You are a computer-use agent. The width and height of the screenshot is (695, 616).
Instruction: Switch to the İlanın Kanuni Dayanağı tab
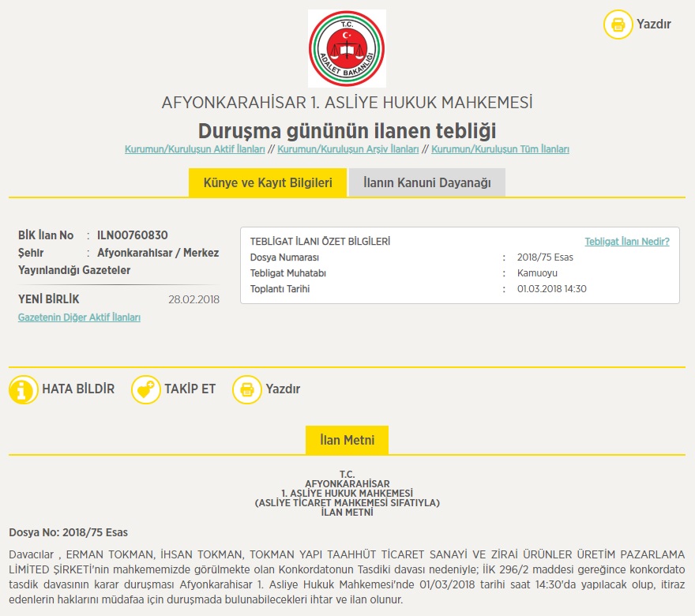(x=426, y=182)
